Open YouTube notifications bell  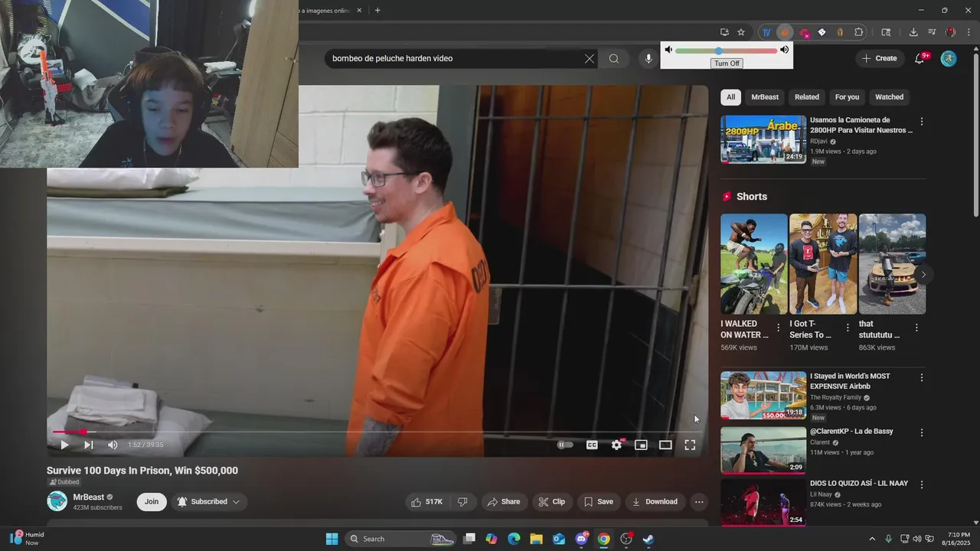click(920, 58)
